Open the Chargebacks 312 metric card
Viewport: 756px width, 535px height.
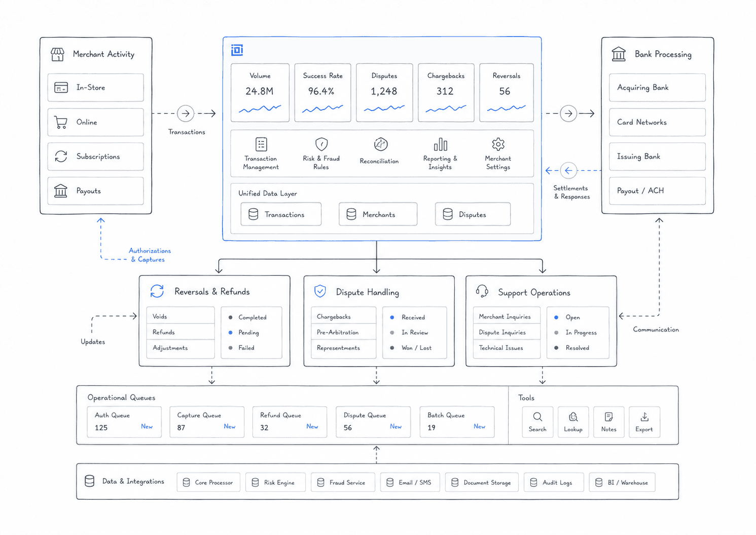pyautogui.click(x=446, y=93)
